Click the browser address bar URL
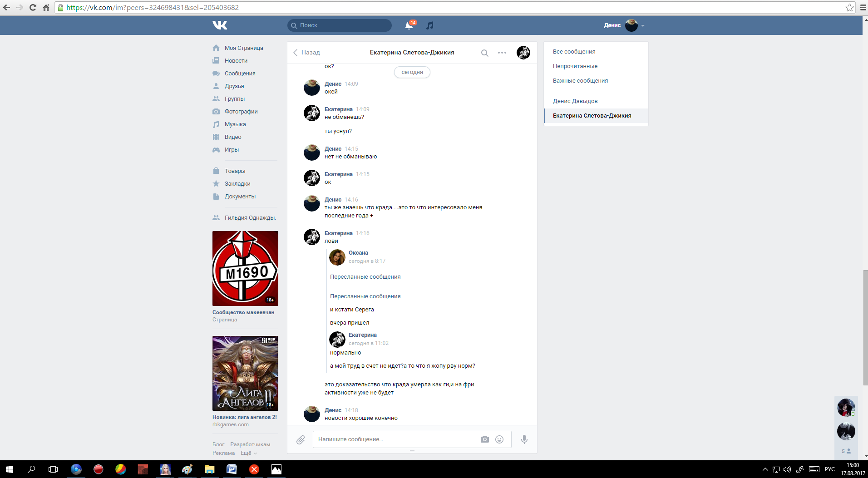The height and width of the screenshot is (478, 868). [x=153, y=7]
